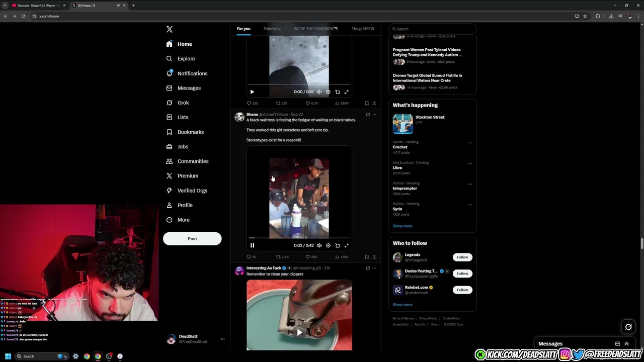Like the post with 6.3K likes

point(312,103)
